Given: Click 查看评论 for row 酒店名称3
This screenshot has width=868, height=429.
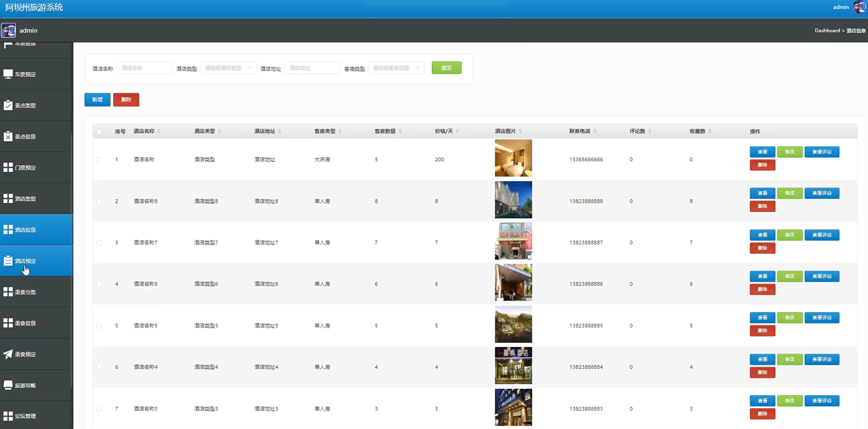Looking at the screenshot, I should [x=822, y=401].
